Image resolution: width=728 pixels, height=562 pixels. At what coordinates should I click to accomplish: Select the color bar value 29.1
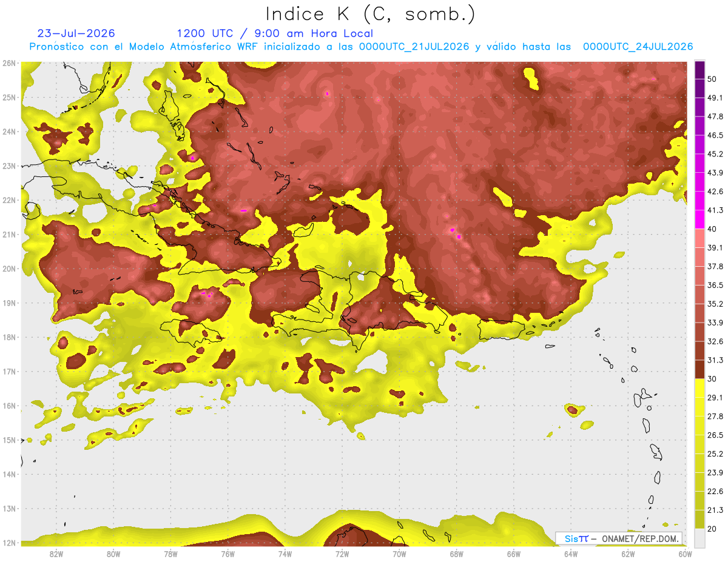click(715, 398)
